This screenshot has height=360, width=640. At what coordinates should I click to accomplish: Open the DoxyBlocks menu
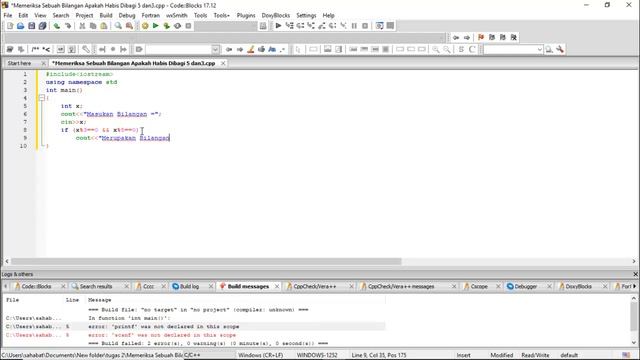276,15
